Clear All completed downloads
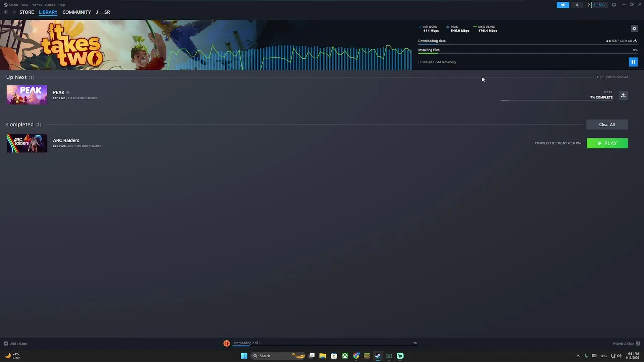 click(607, 124)
